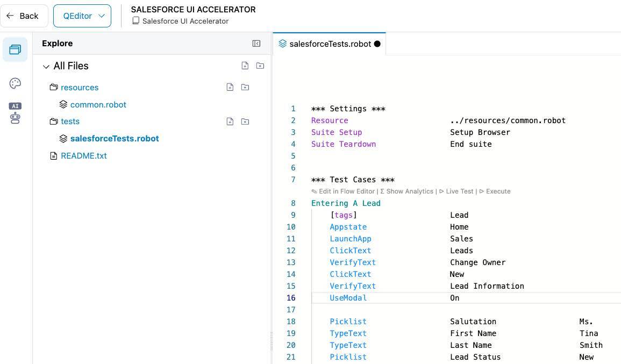Open the QEditor dropdown
Viewport: 621px width, 364px height.
[x=82, y=16]
